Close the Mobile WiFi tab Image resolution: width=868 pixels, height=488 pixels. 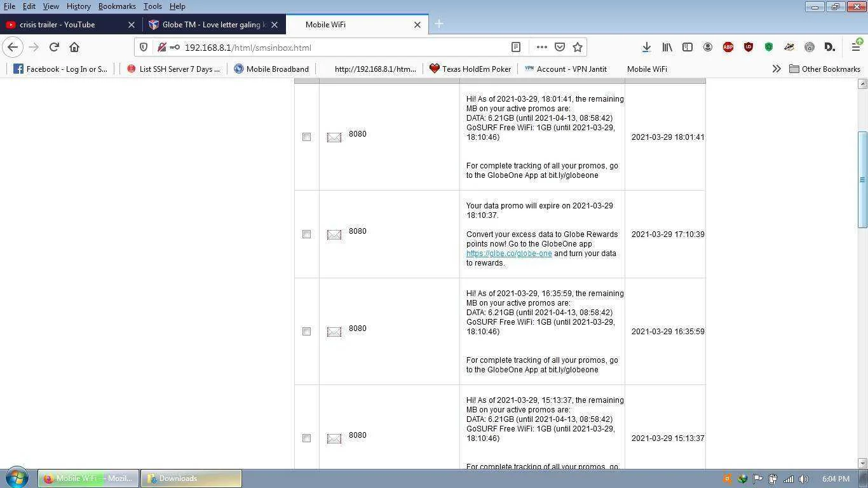pos(417,25)
